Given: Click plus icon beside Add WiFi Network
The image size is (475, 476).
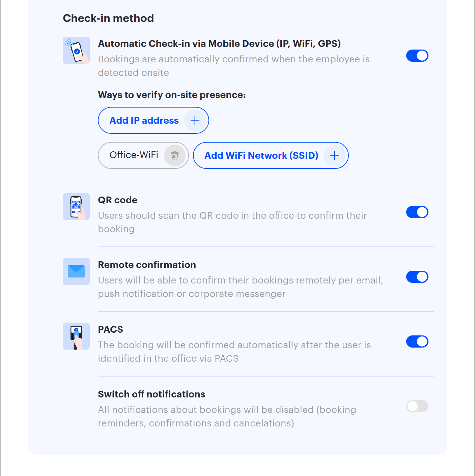Looking at the screenshot, I should click(x=335, y=155).
